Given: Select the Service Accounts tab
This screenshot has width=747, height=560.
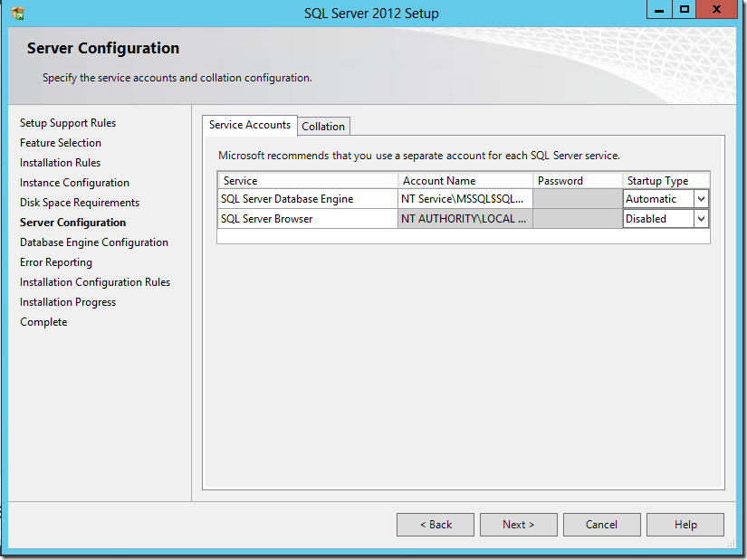Looking at the screenshot, I should point(250,125).
